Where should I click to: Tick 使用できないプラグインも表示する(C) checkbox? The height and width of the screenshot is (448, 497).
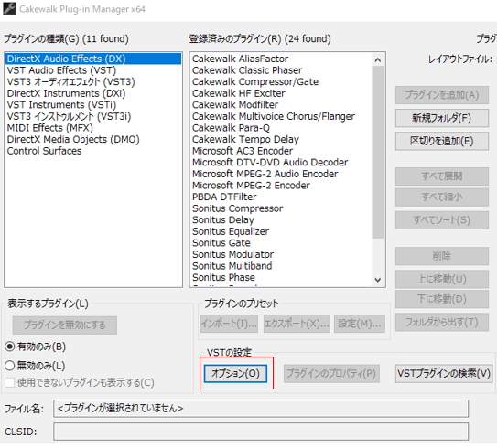[10, 382]
